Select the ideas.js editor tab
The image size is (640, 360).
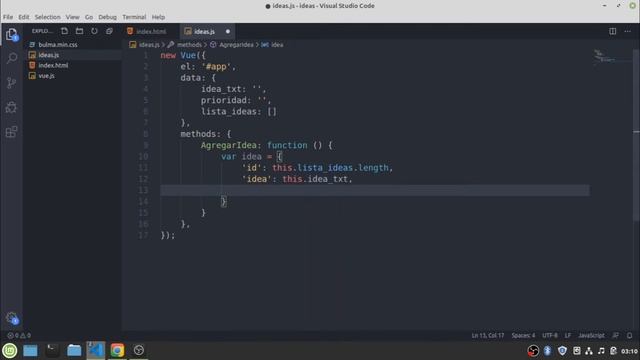[203, 31]
